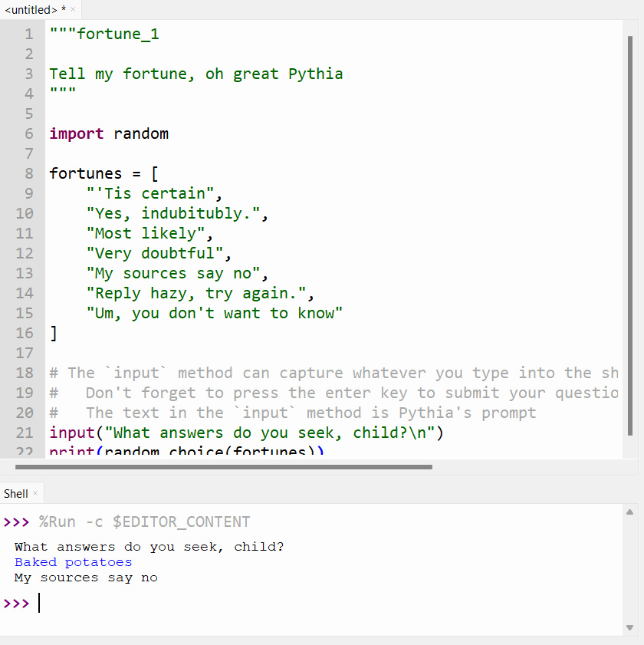Click the docstring 'Tell my fortune, oh great Pythia'
The width and height of the screenshot is (644, 645).
[195, 73]
